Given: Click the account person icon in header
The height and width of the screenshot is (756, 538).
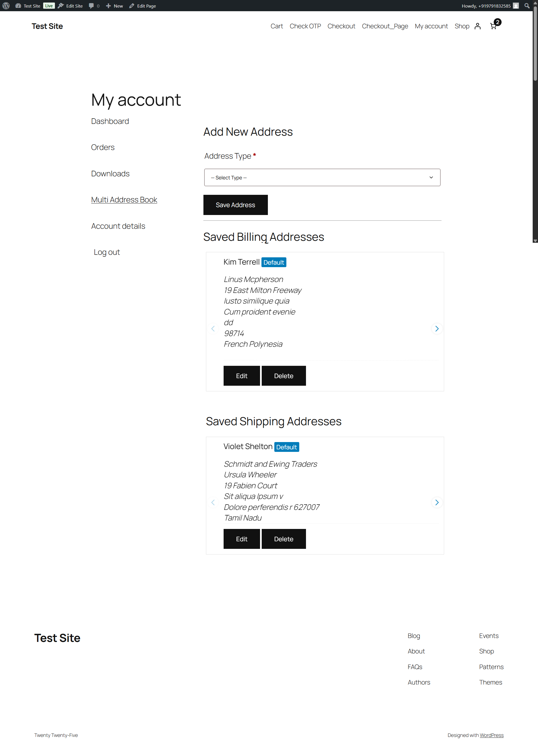Looking at the screenshot, I should pos(477,26).
